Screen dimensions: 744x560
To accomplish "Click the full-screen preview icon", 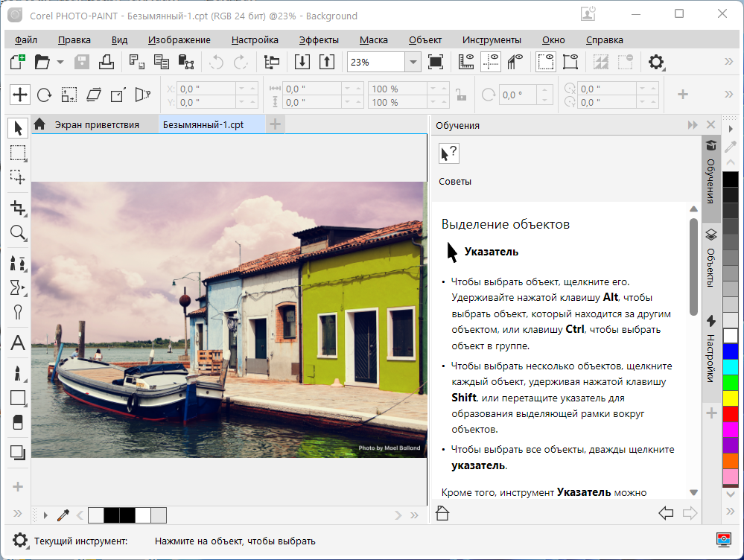I will (436, 63).
